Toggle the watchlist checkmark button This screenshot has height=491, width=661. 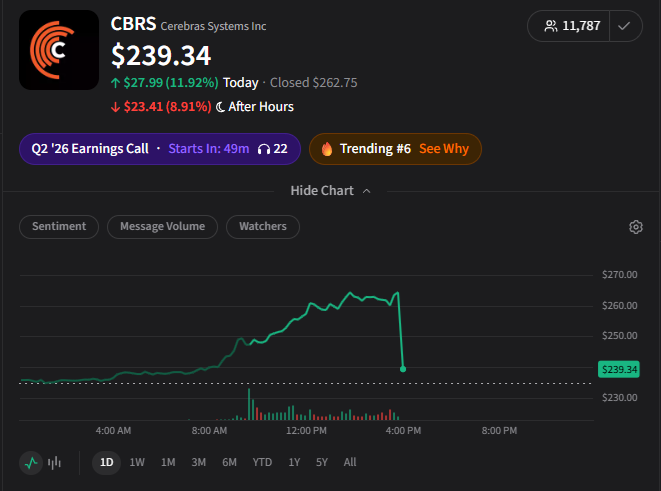pyautogui.click(x=624, y=26)
